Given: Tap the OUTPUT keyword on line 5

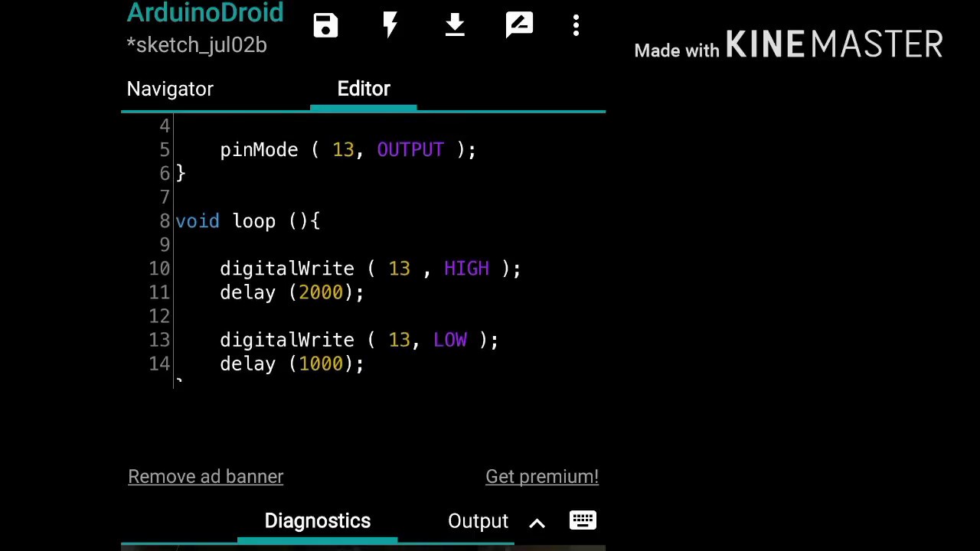Looking at the screenshot, I should point(410,150).
